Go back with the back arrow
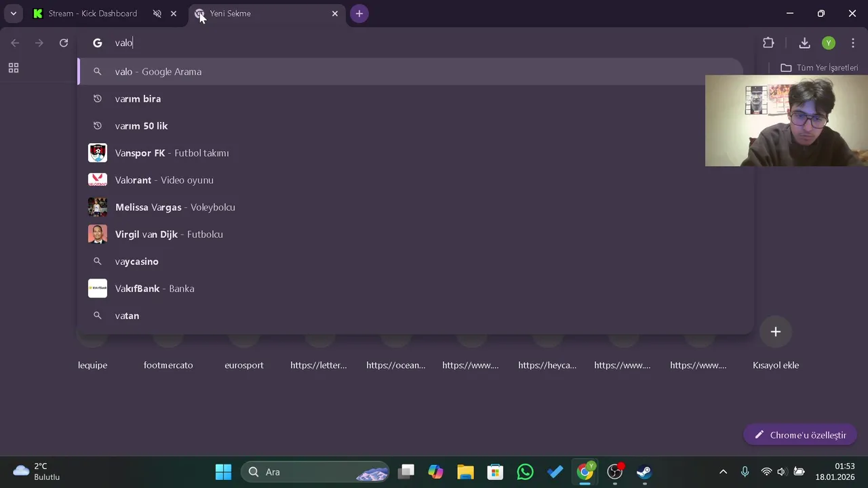Image resolution: width=868 pixels, height=488 pixels. pyautogui.click(x=15, y=43)
